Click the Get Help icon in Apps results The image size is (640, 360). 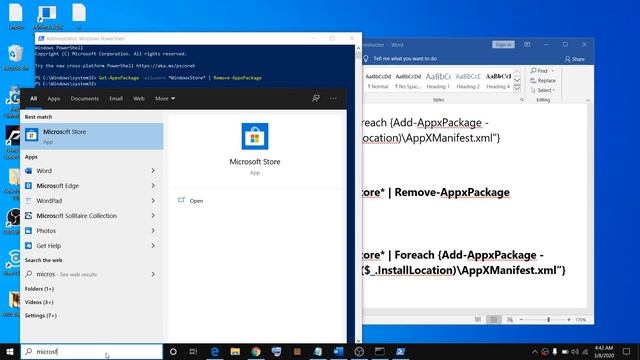(x=29, y=246)
